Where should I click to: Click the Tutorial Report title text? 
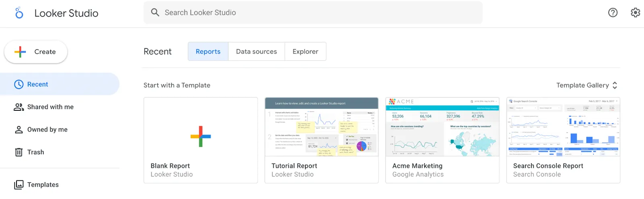pyautogui.click(x=294, y=166)
